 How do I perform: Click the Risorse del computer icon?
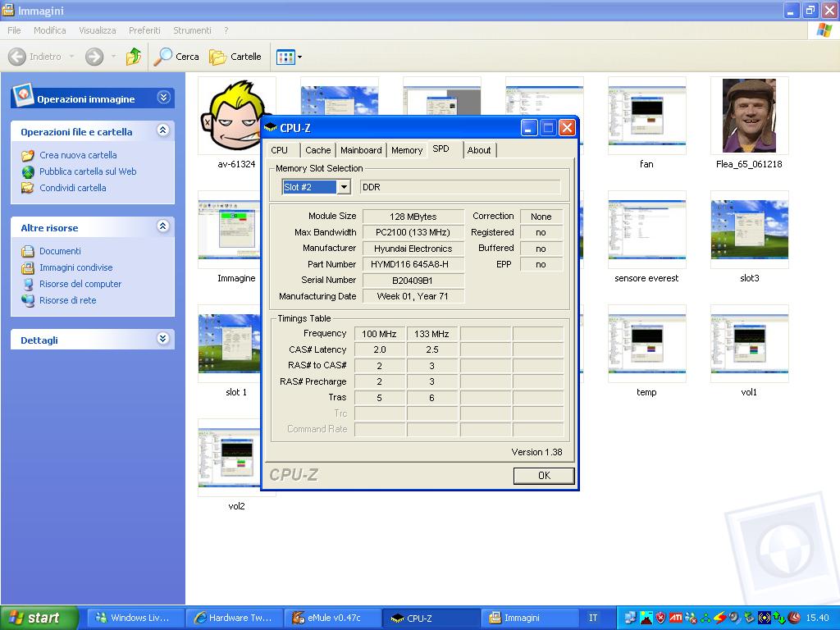click(28, 284)
